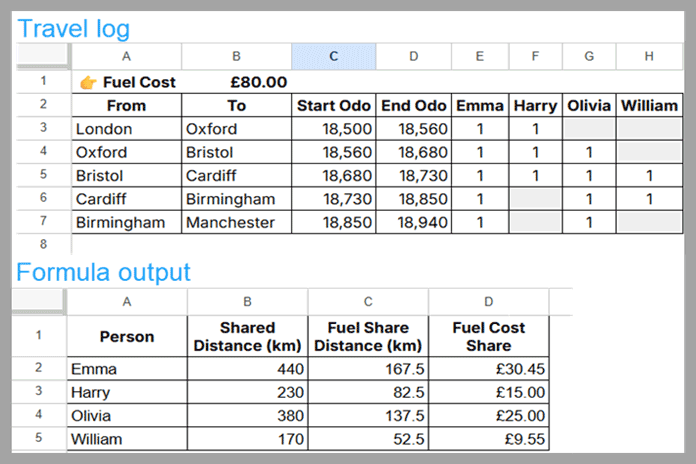Select row 5 header in Formula output
Screen dimensions: 696x464
(x=39, y=438)
